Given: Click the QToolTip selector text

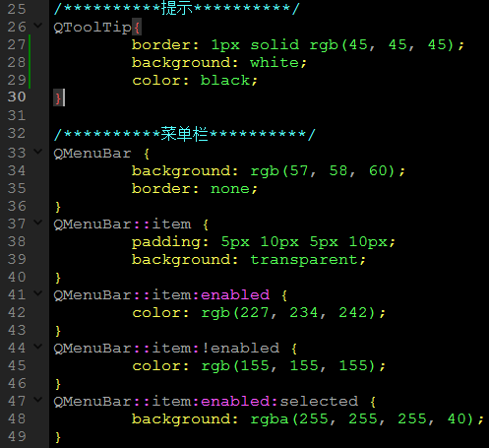Looking at the screenshot, I should tap(92, 28).
